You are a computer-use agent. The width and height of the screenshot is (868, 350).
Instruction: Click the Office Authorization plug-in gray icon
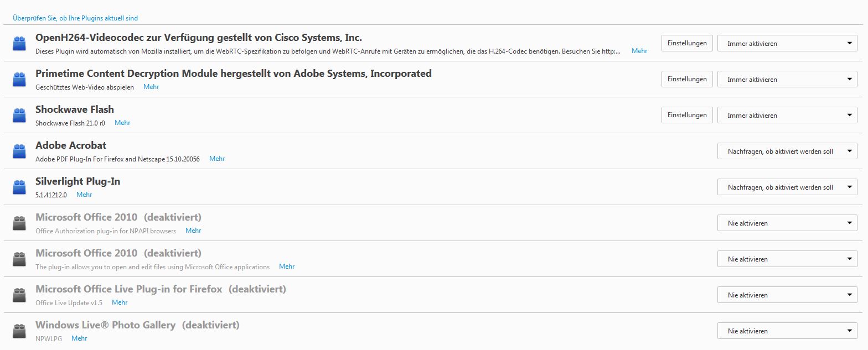point(19,223)
